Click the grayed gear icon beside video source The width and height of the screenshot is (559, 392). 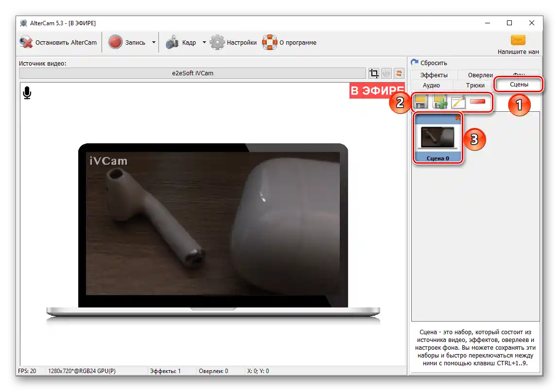(x=386, y=73)
